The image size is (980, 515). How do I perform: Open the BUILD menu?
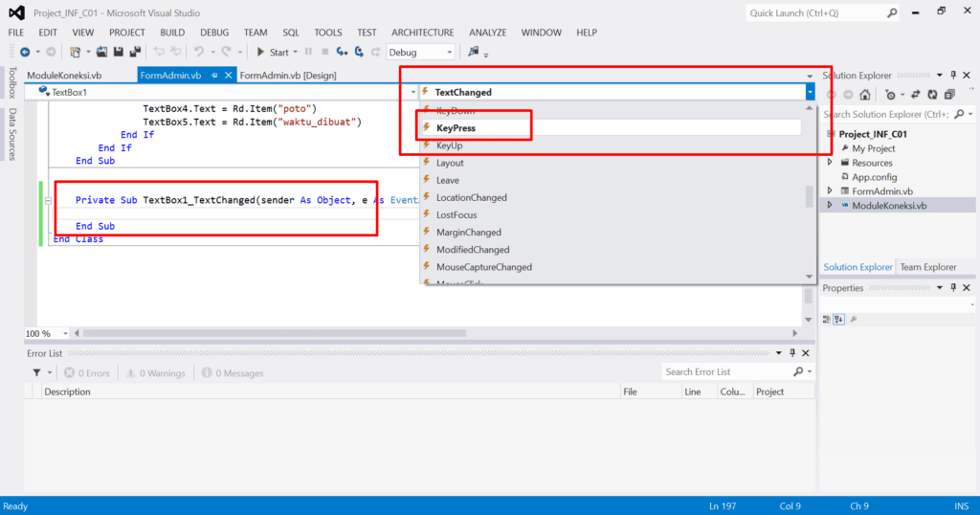click(x=172, y=32)
